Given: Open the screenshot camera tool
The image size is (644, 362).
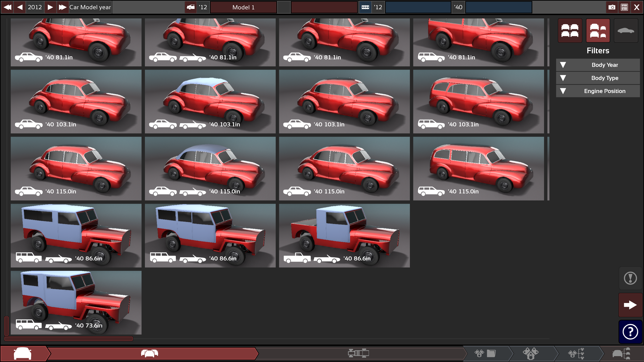Looking at the screenshot, I should tap(612, 7).
